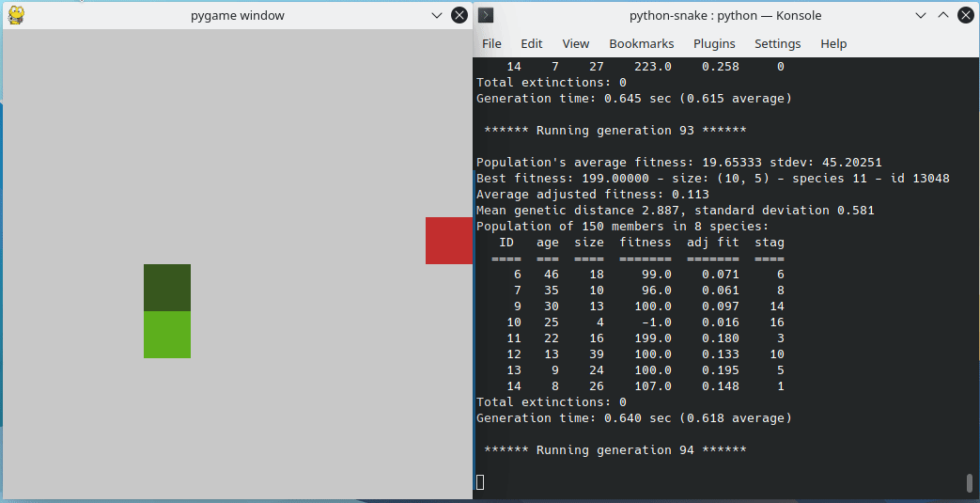The image size is (980, 503).
Task: Click the "Generation time: 0.645 sec" line
Action: (633, 98)
